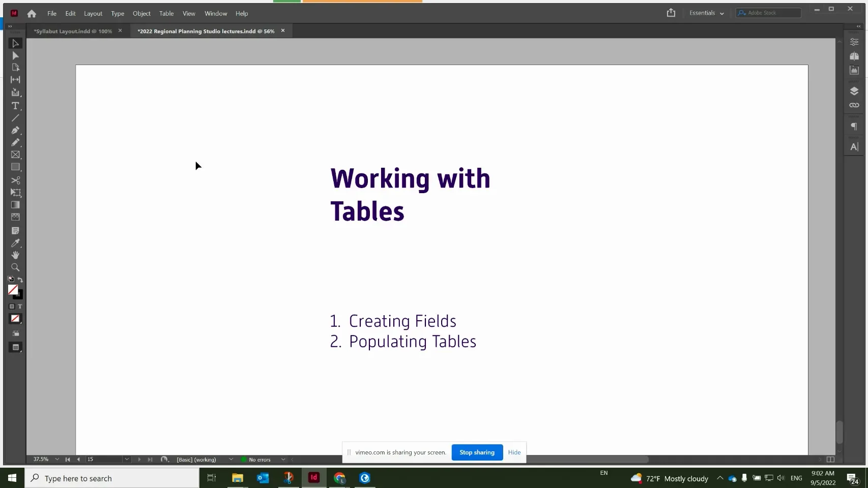Select the Pen tool
The image size is (868, 488).
[15, 130]
